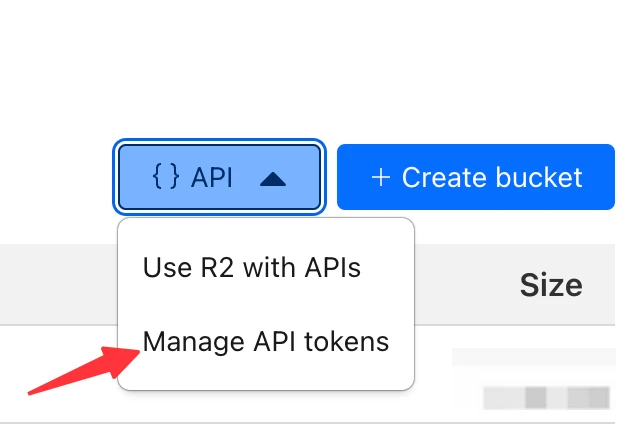Viewport: 630px width, 430px height.
Task: Click the API label text on dropdown button
Action: 212,178
